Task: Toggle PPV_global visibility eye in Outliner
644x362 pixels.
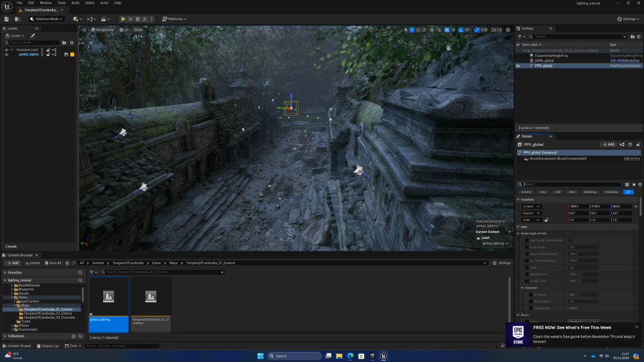Action: point(518,65)
